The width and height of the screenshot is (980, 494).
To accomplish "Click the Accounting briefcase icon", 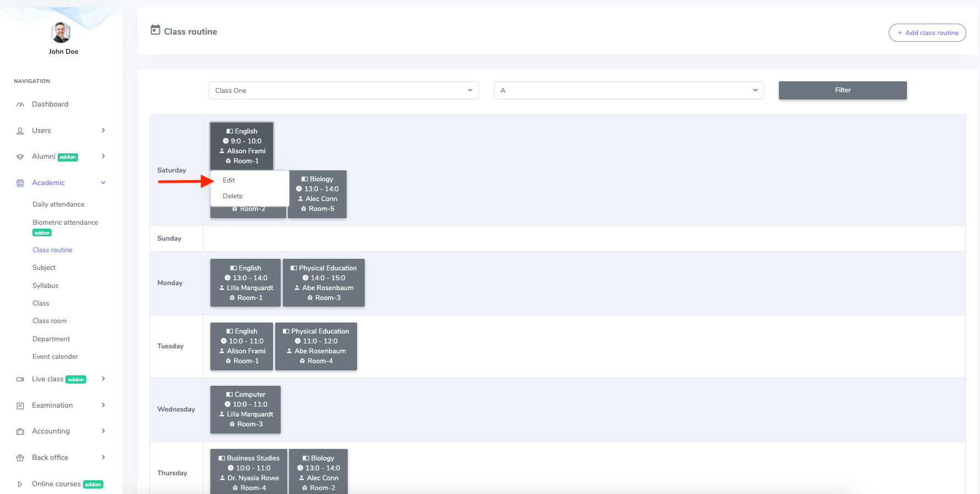I will tap(20, 431).
